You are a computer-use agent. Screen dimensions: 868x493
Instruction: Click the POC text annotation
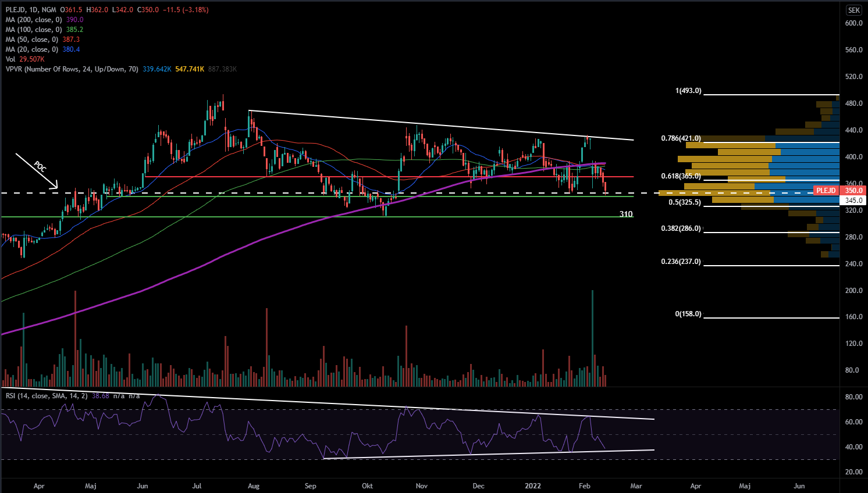coord(39,167)
